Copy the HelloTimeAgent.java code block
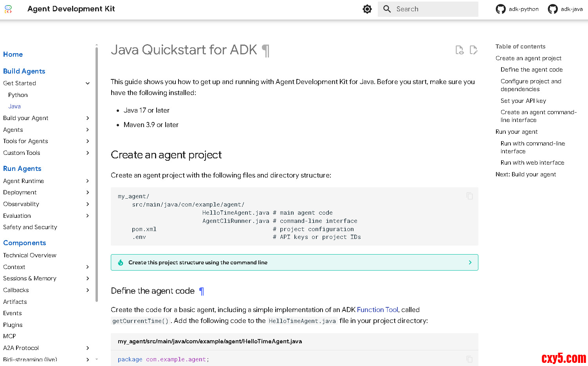The image size is (588, 366). 469,359
